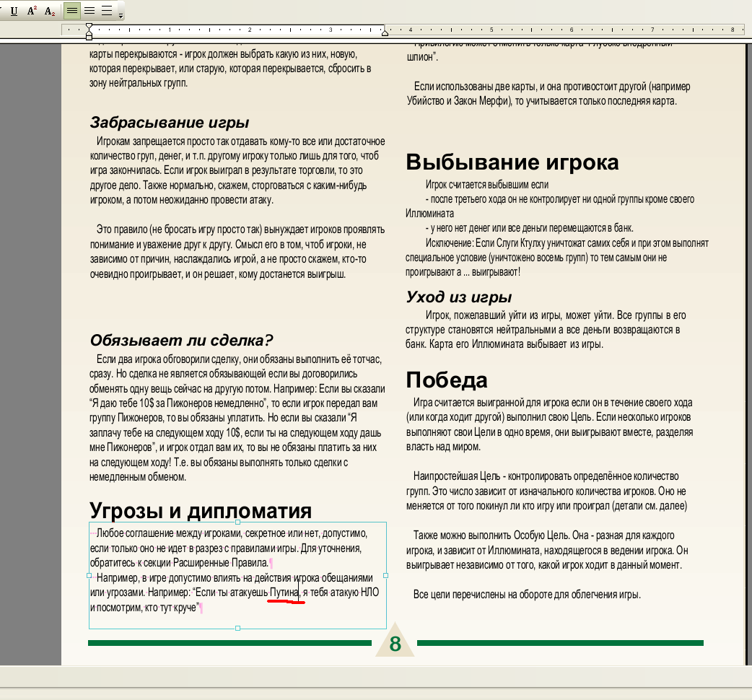Viewport: 752px width, 700px height.
Task: Click the text "Наипростейшая Цель"
Action: tap(457, 476)
